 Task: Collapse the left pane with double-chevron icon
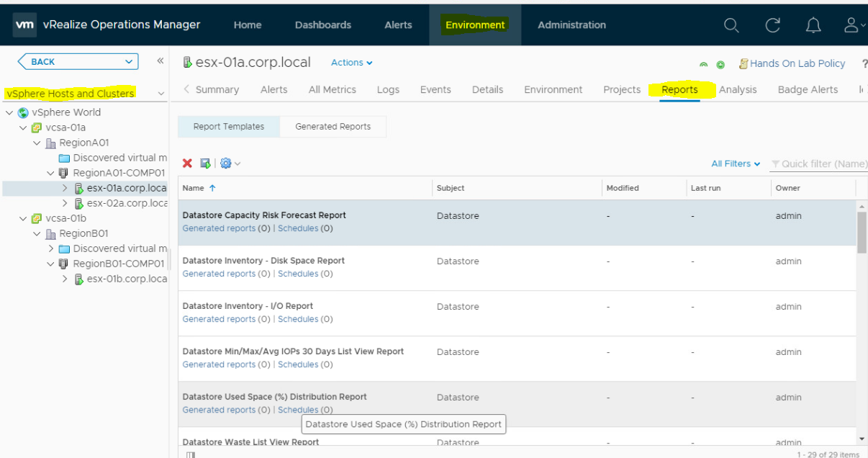[x=160, y=61]
